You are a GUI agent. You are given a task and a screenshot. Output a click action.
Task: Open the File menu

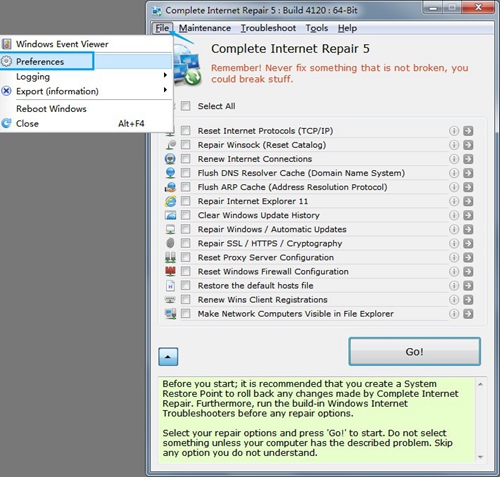tap(162, 28)
